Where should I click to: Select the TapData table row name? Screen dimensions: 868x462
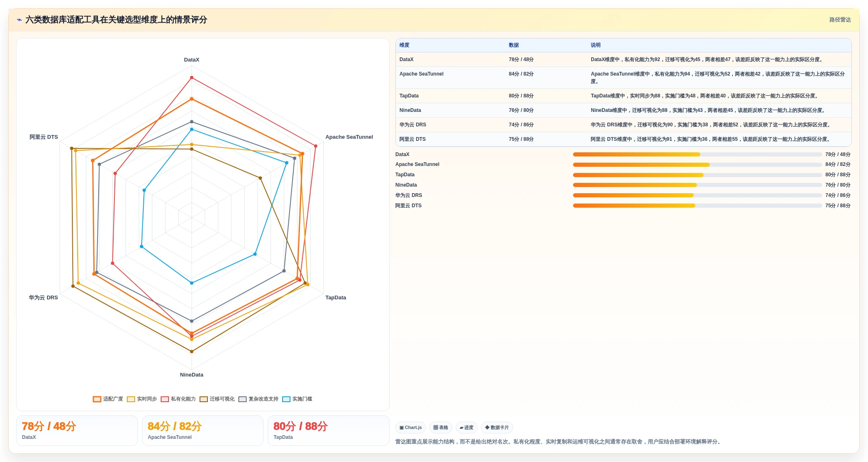(409, 96)
